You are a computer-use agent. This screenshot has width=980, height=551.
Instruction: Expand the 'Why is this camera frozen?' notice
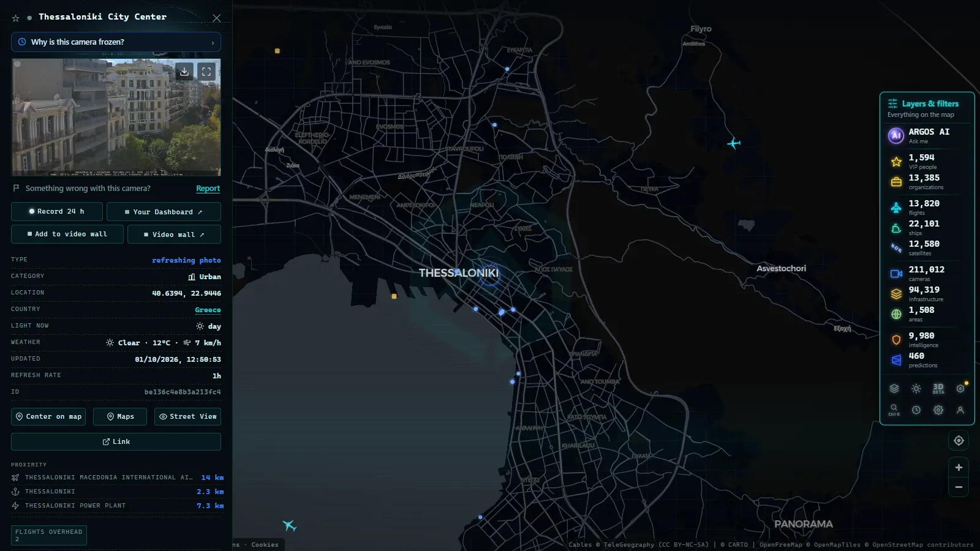pos(116,42)
